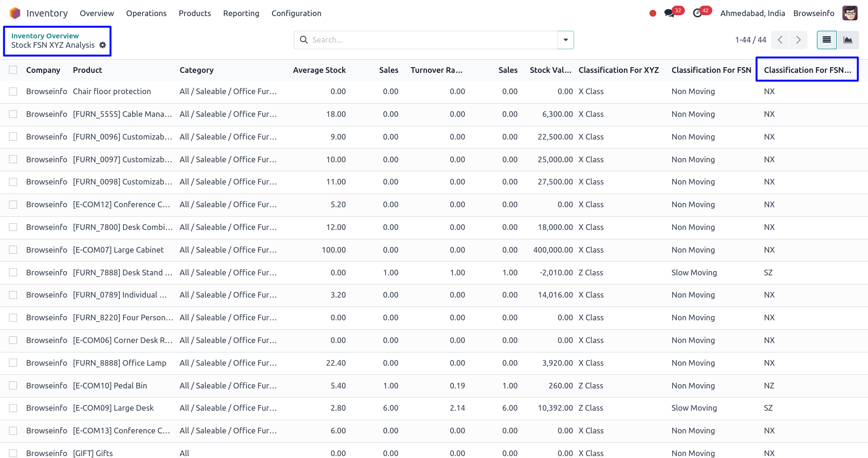The width and height of the screenshot is (868, 458).
Task: Expand the search options dropdown arrow
Action: pyautogui.click(x=566, y=40)
